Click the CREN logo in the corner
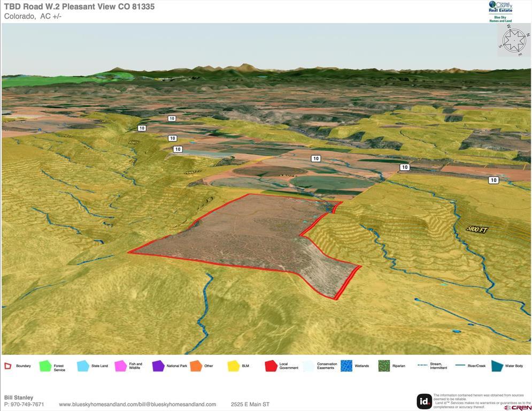Viewport: 532px width, 411px height. tap(517, 407)
